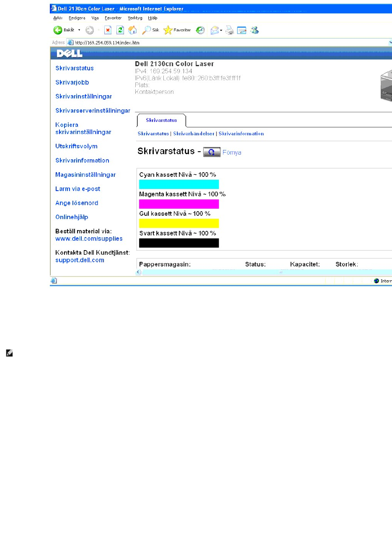Open Skrivarinformation in the left sidebar
Screen dimensions: 392x543
[82, 160]
